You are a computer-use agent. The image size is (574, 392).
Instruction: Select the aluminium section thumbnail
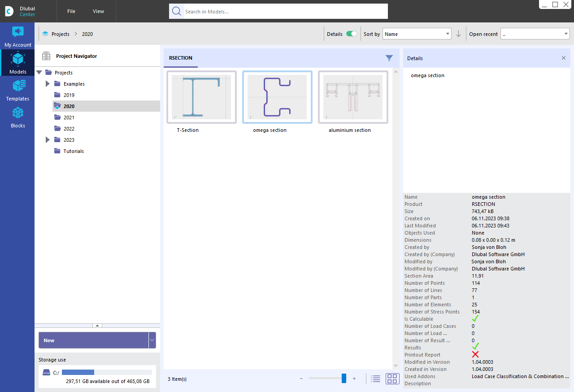tap(353, 97)
